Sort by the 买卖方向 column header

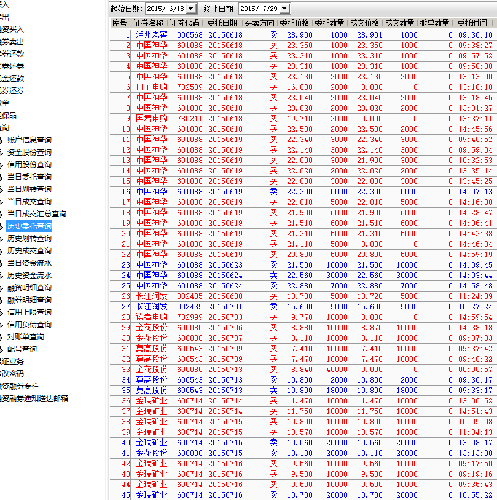[259, 23]
